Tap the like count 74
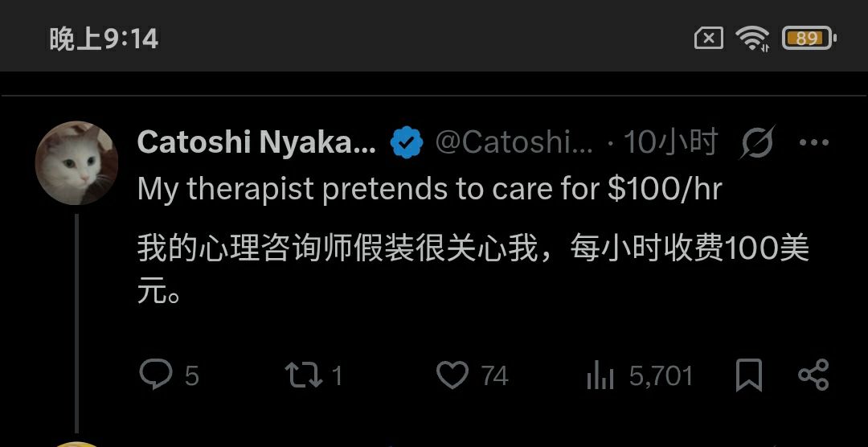Image resolution: width=868 pixels, height=447 pixels. pos(494,376)
